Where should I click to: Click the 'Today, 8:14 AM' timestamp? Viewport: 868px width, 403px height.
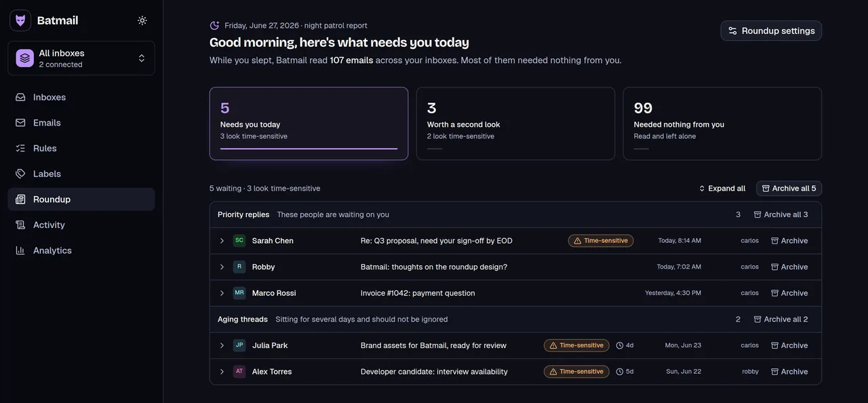tap(679, 241)
